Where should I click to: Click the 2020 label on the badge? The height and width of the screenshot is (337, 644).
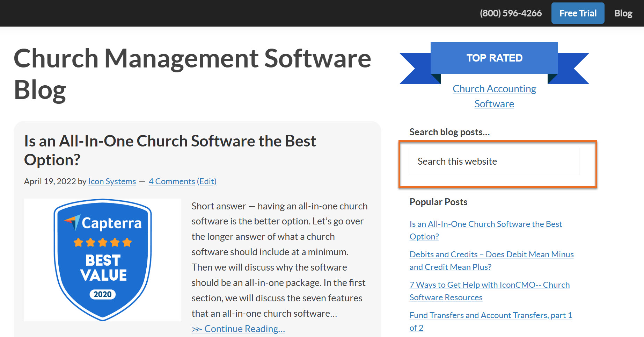point(103,294)
